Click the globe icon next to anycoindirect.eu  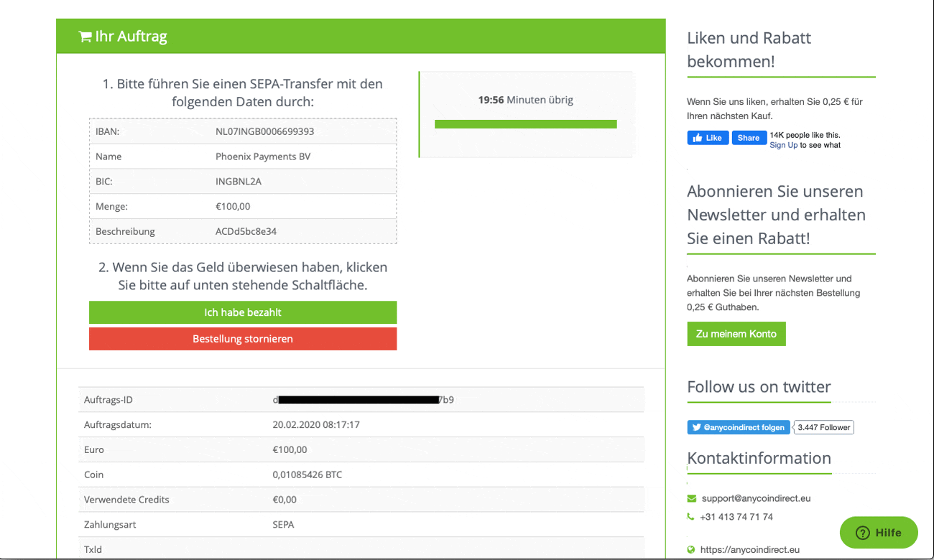pyautogui.click(x=691, y=550)
